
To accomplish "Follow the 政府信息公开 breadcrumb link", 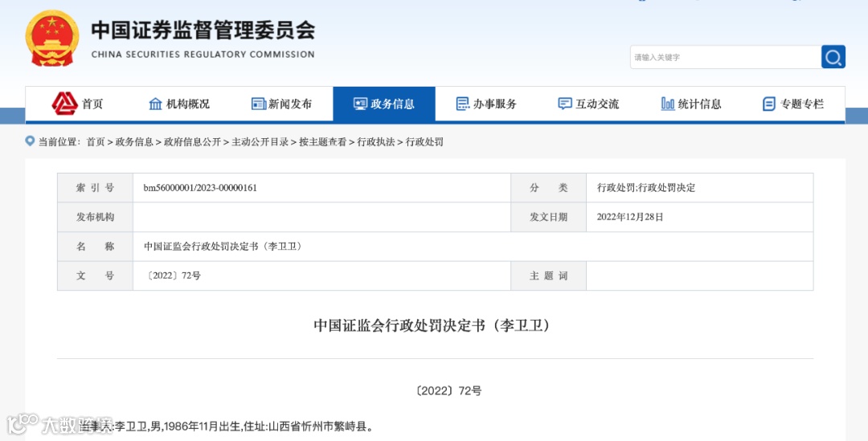I will tap(192, 141).
